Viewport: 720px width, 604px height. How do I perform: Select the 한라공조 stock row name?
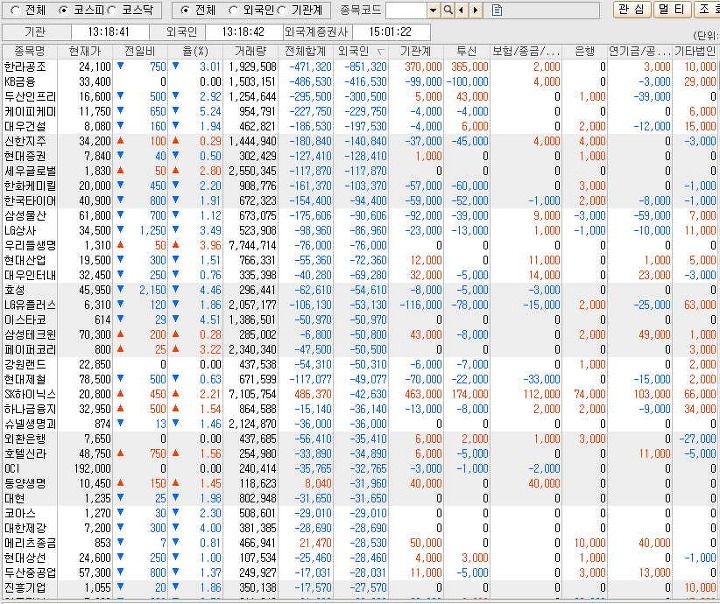[25, 67]
